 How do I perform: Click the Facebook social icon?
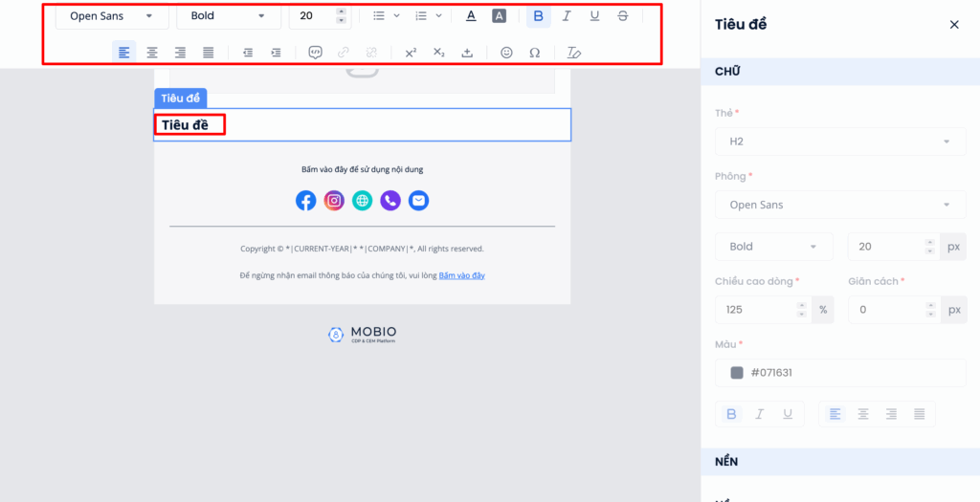305,201
